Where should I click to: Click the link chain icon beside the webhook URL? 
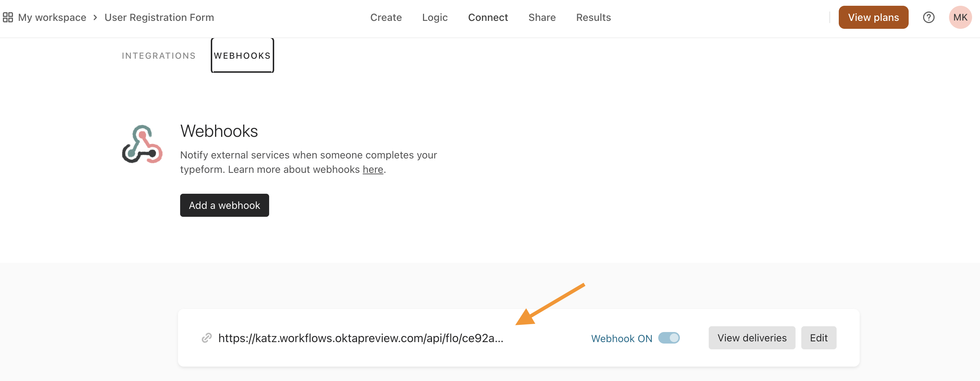coord(206,338)
